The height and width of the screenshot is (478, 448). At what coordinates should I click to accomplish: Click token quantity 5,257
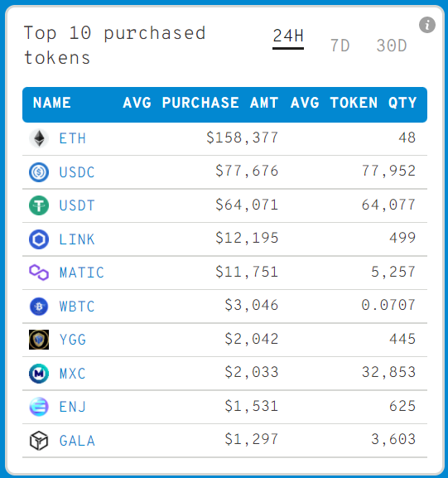(393, 272)
